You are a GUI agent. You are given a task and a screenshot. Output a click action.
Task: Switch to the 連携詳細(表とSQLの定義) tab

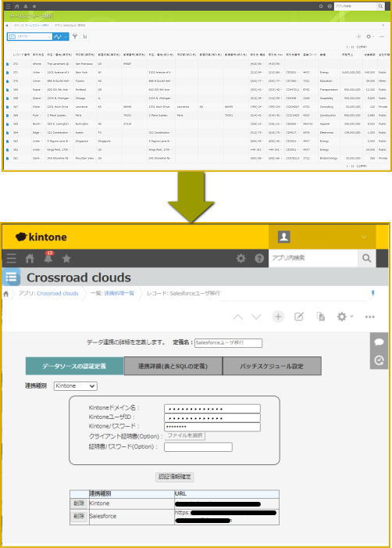tap(173, 366)
